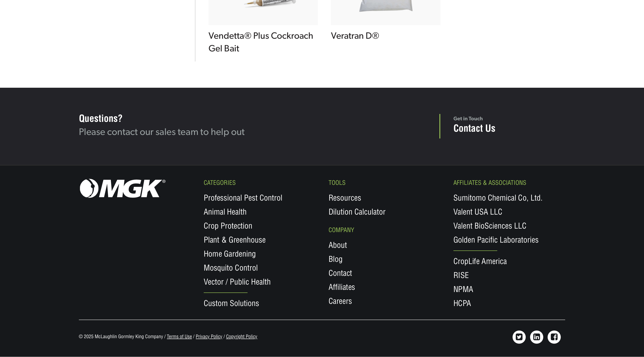
Task: Open MGK Twitter profile icon
Action: [519, 337]
